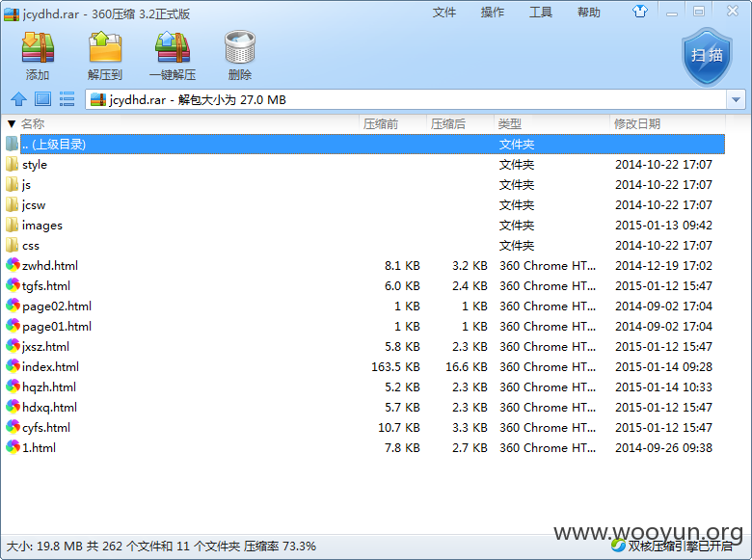Open the 操作 menu
This screenshot has width=752, height=560.
coord(493,12)
